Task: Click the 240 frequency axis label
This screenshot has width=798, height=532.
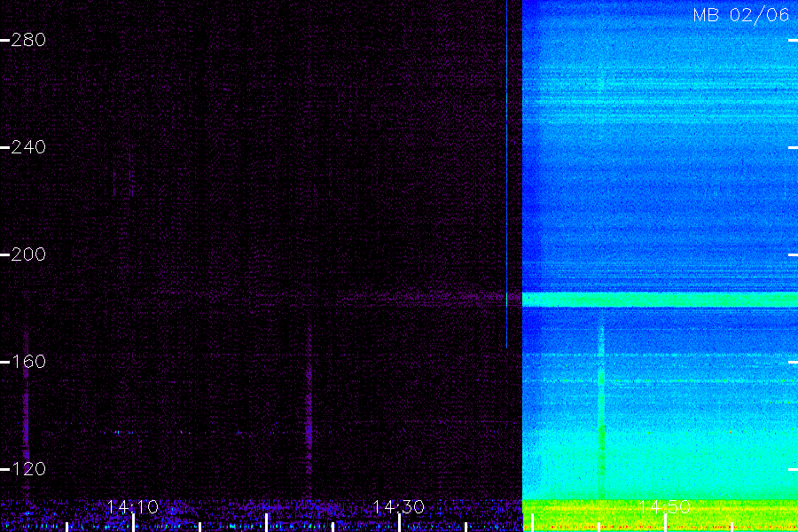Action: [28, 147]
